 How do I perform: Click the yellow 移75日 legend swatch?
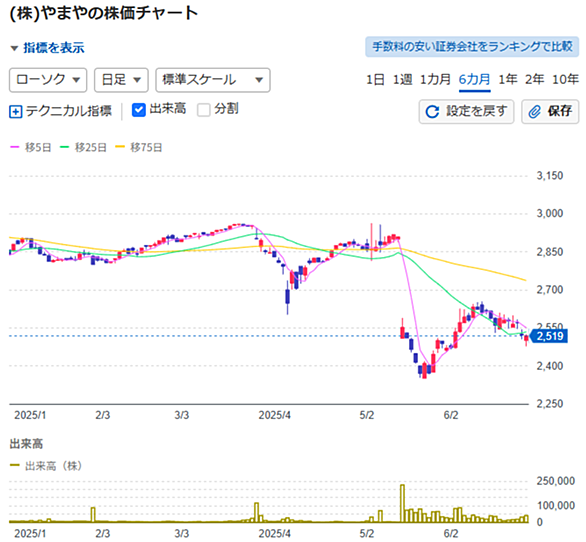120,147
